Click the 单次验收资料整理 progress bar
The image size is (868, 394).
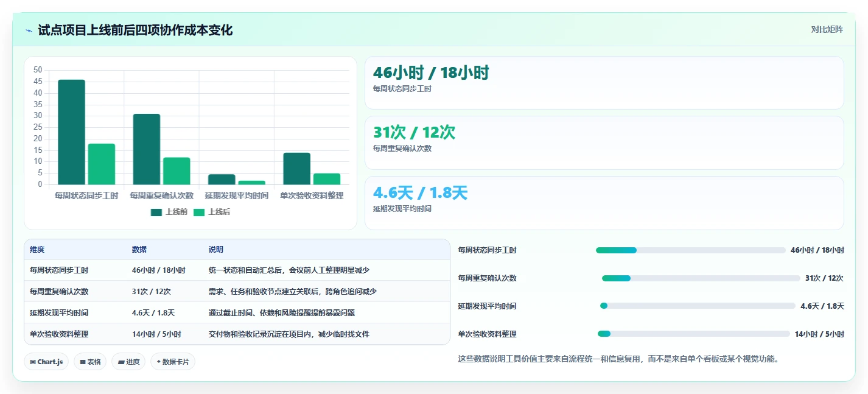(694, 334)
